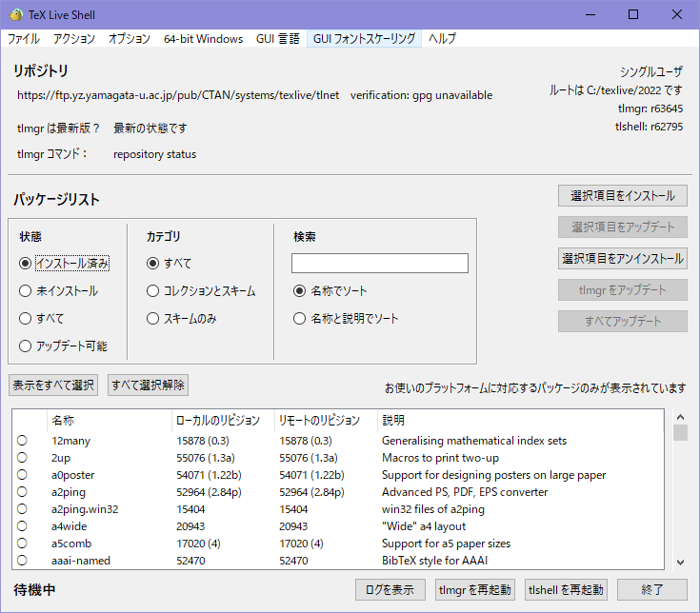Click 'Advanced PS, PDF, EPS converter' description
This screenshot has width=700, height=613.
tap(465, 492)
